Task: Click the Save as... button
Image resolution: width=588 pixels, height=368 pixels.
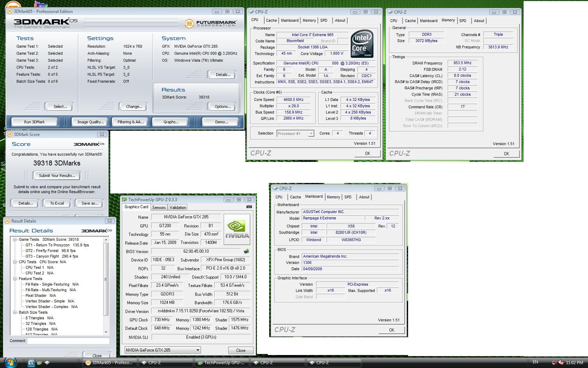Action: tap(90, 203)
